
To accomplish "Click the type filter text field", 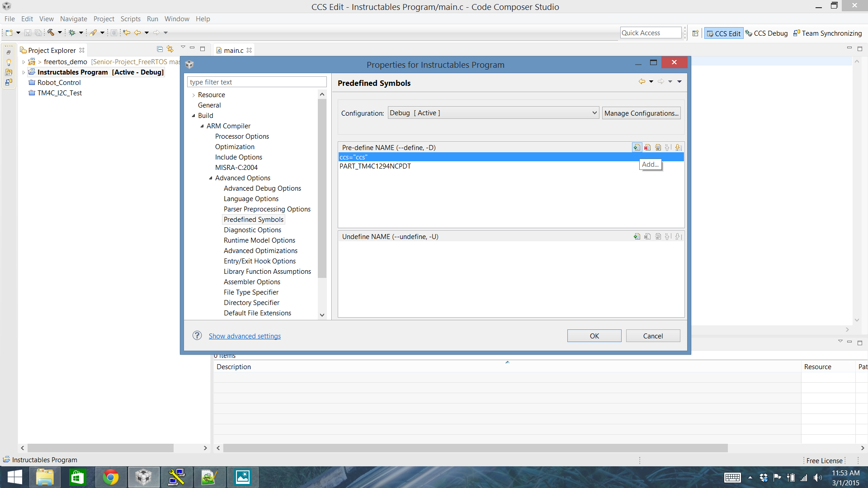I will point(257,82).
